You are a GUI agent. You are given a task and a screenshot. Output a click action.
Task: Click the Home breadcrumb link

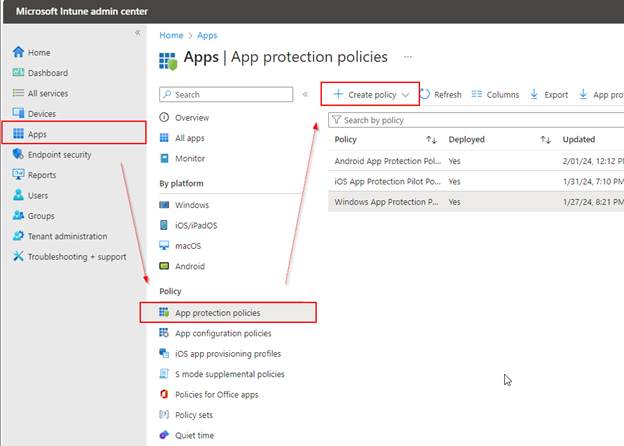point(171,36)
